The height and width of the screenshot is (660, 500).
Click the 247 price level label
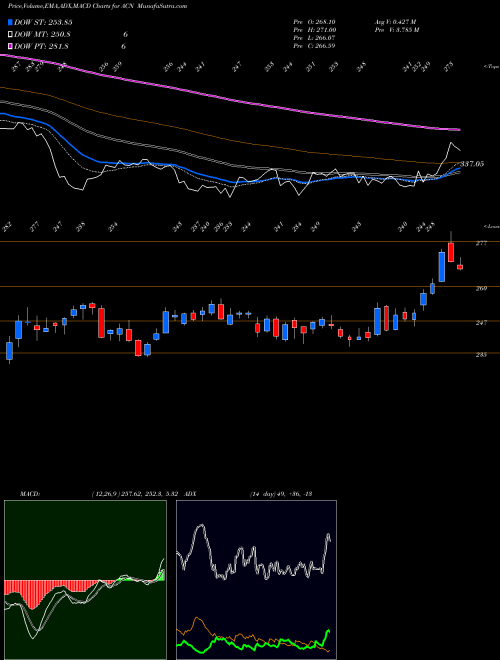pyautogui.click(x=482, y=322)
